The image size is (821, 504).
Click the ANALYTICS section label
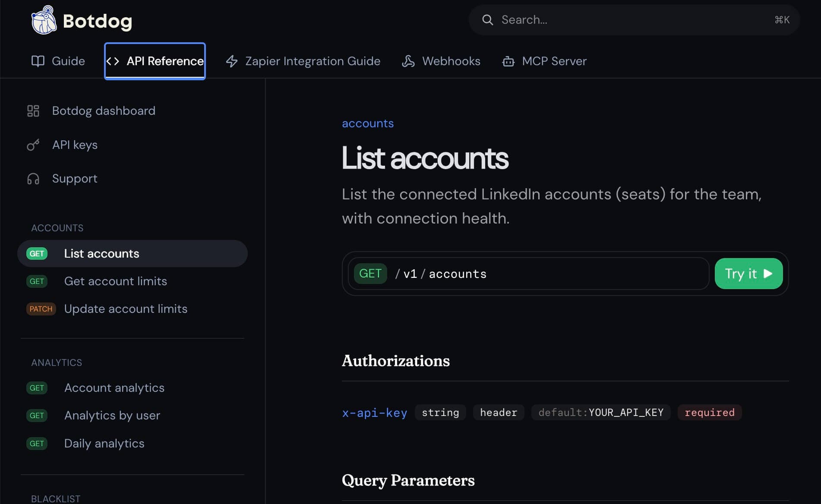pyautogui.click(x=57, y=363)
